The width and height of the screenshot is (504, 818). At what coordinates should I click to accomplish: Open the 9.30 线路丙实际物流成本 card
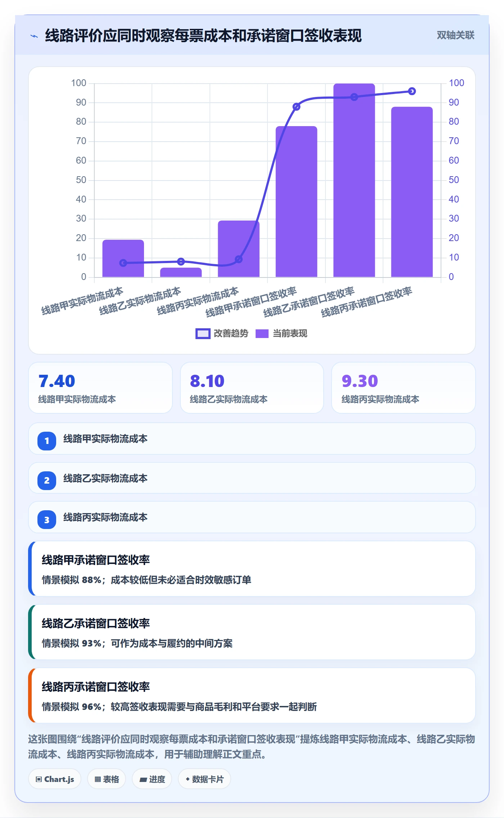point(404,388)
